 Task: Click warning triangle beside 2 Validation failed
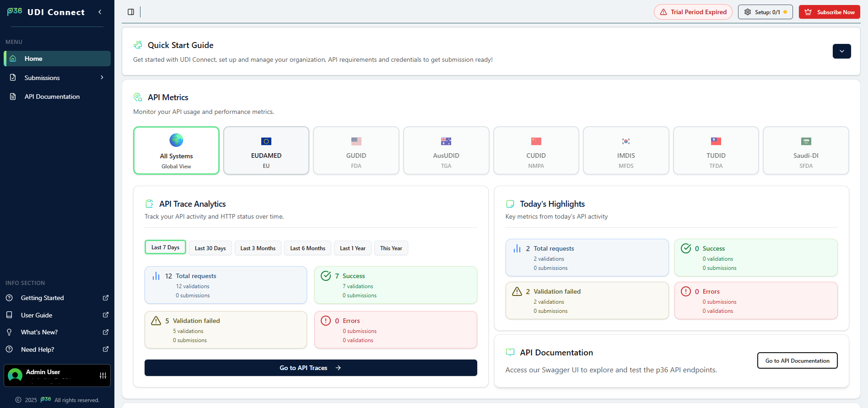(x=517, y=291)
